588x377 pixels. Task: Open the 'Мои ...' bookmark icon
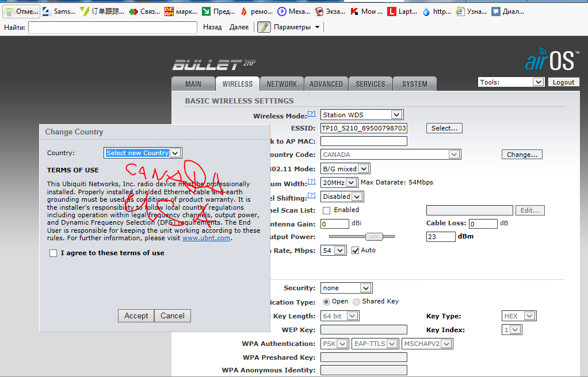pyautogui.click(x=354, y=11)
